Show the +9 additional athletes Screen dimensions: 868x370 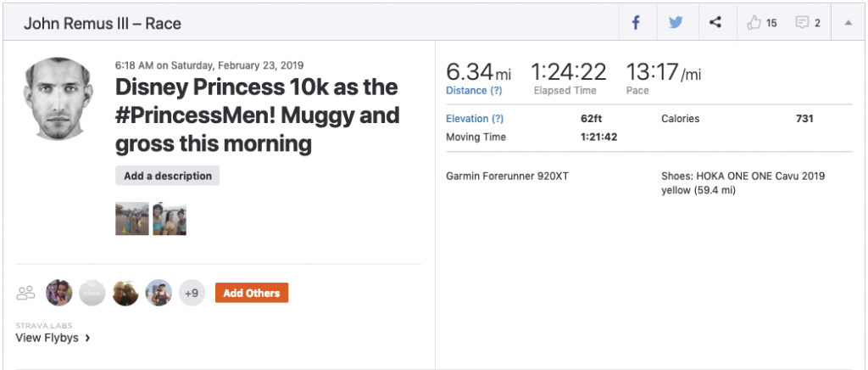(x=192, y=294)
